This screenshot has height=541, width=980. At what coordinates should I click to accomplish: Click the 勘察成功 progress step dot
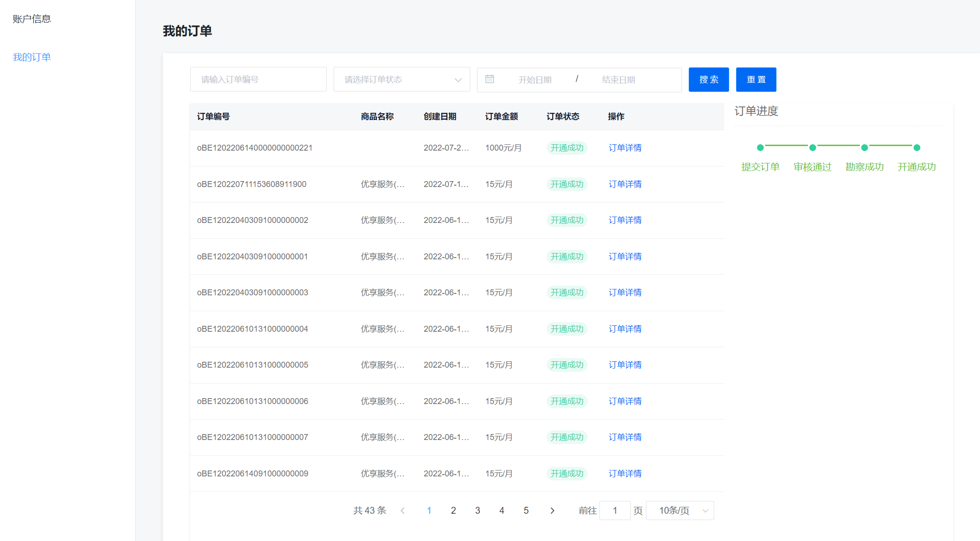[864, 147]
